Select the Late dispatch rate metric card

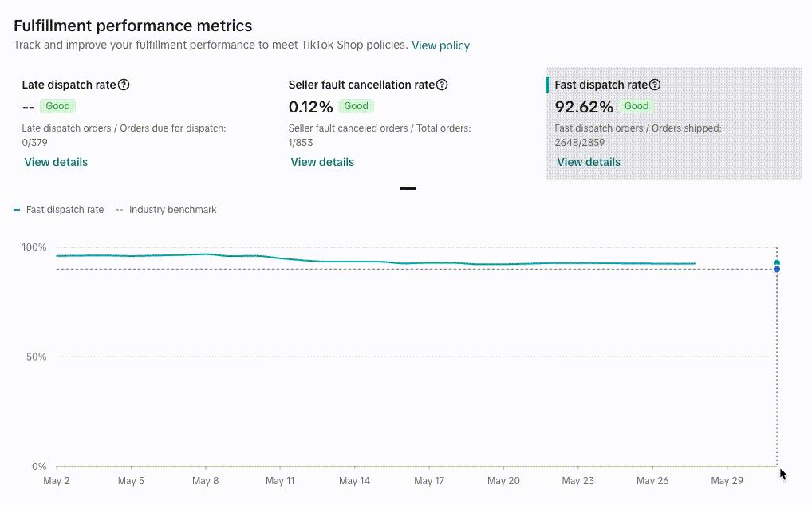(x=140, y=124)
